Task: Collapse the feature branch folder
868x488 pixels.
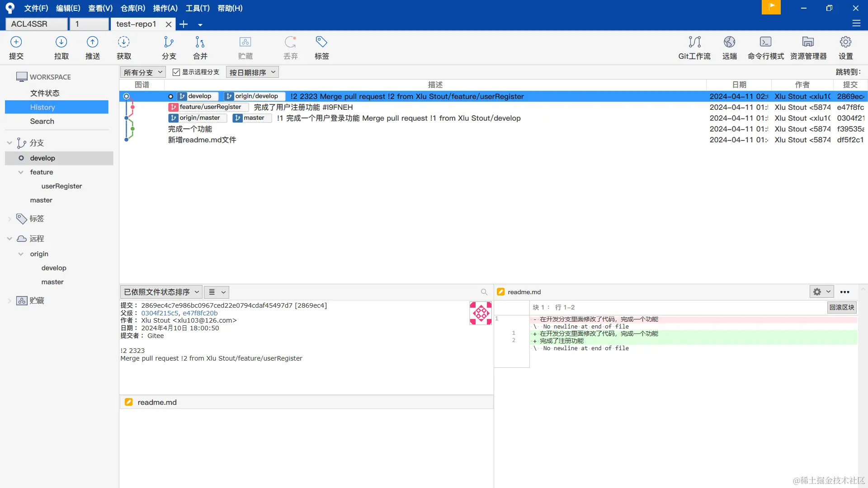Action: click(x=21, y=172)
